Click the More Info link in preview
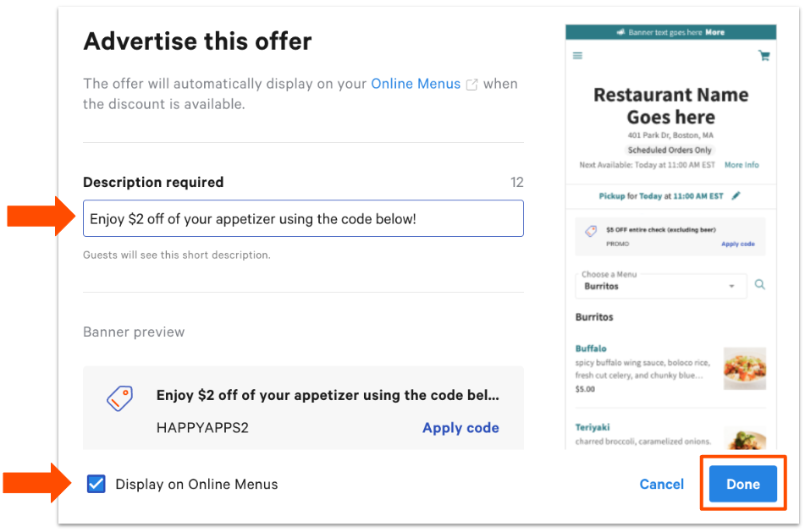Viewport: 805px width, 532px height. pyautogui.click(x=742, y=165)
